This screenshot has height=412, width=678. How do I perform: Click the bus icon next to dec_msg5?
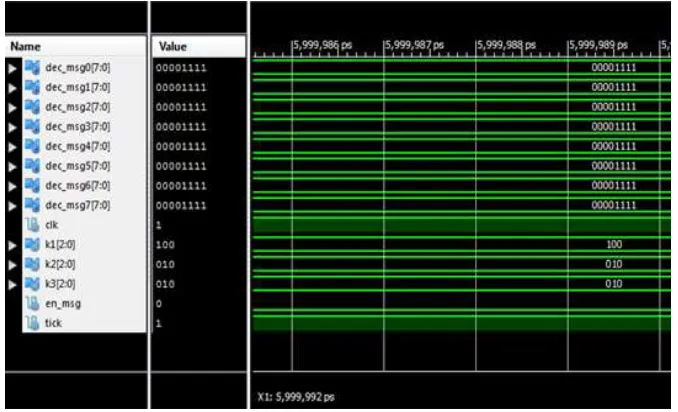(x=32, y=166)
